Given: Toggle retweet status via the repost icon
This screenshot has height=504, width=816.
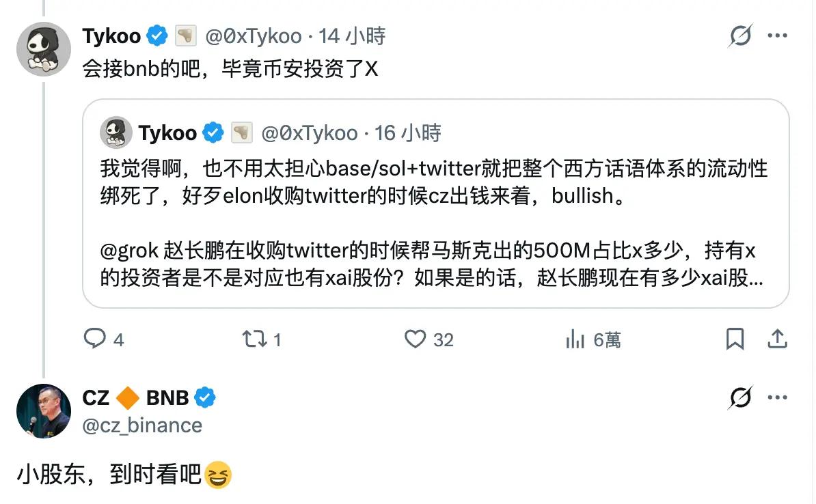Looking at the screenshot, I should coord(254,339).
